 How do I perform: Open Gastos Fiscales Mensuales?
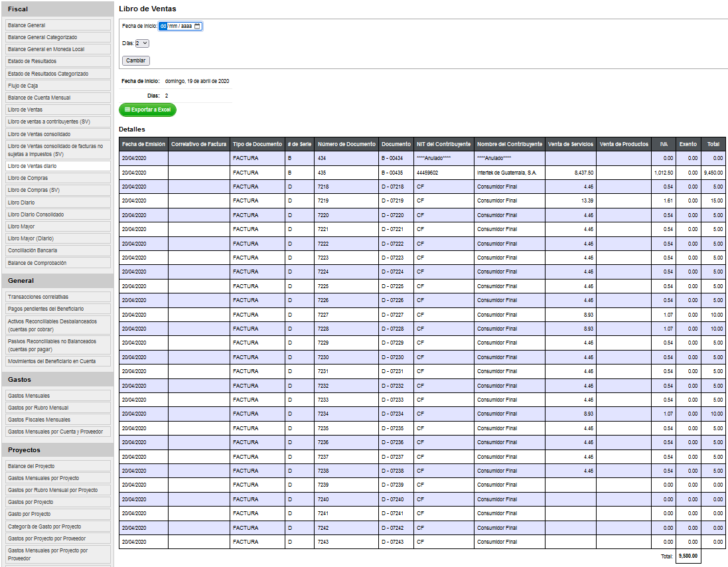click(58, 420)
